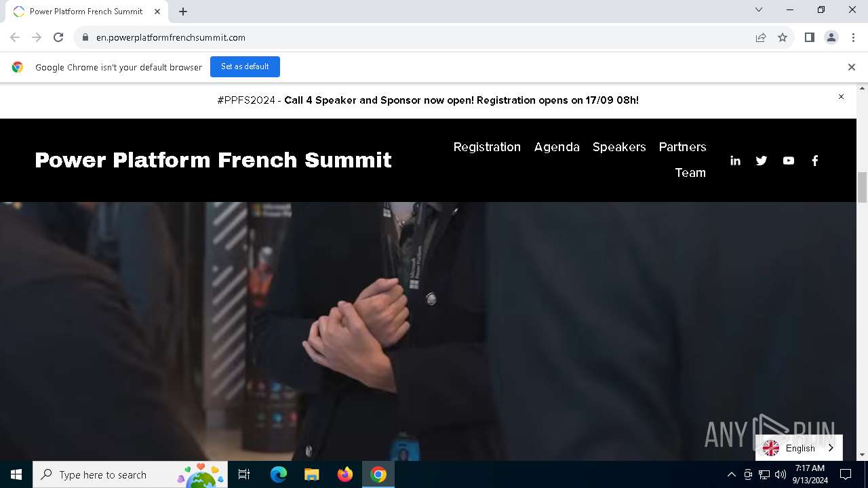Go back using the browser back arrow
The height and width of the screenshot is (488, 868).
(15, 37)
